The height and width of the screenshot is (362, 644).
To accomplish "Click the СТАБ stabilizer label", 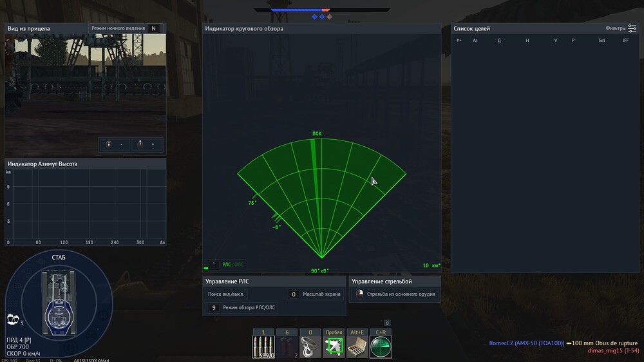I will point(59,257).
